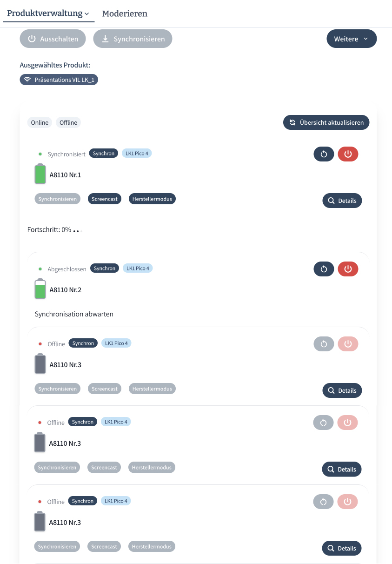The width and height of the screenshot is (392, 564).
Task: Toggle the Offline filter chip
Action: 68,122
